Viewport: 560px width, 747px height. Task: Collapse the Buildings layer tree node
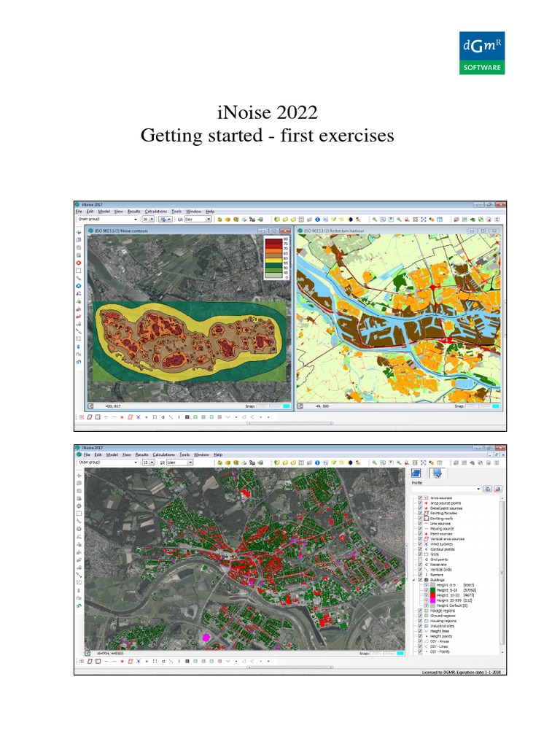point(413,580)
